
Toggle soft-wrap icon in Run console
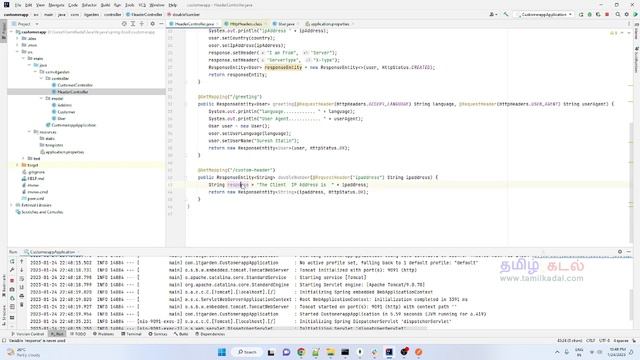pos(22,279)
